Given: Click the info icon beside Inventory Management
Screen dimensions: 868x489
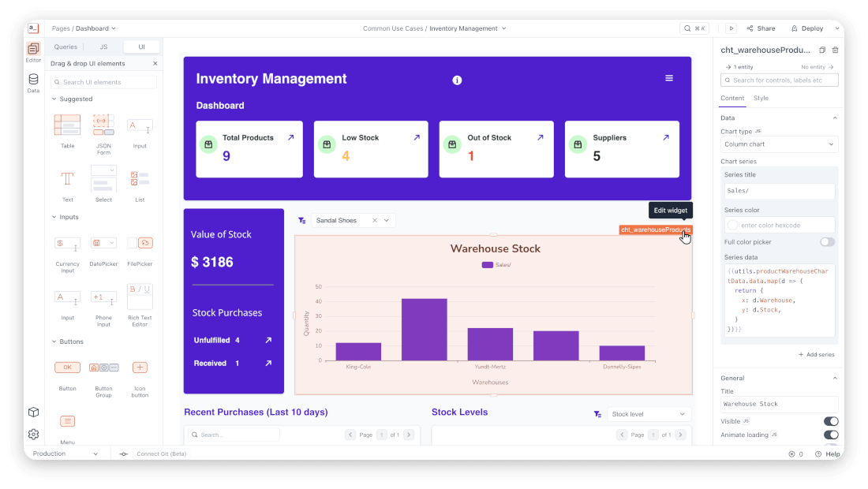Looking at the screenshot, I should point(457,80).
